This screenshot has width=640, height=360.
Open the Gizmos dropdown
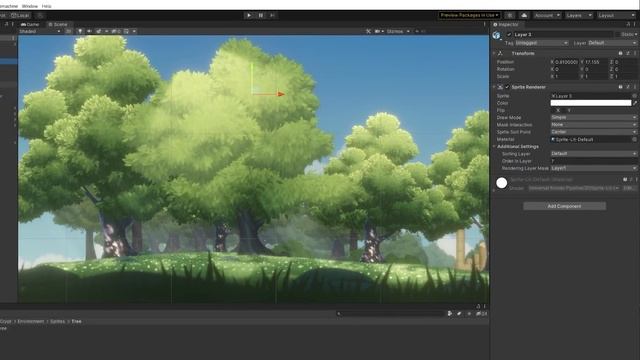(x=398, y=31)
